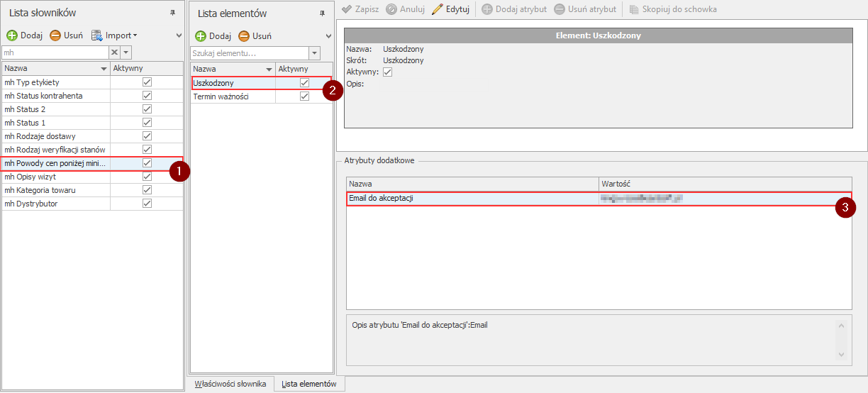
Task: Toggle Aktywny checkbox for mh Typ etykiety
Action: click(147, 82)
